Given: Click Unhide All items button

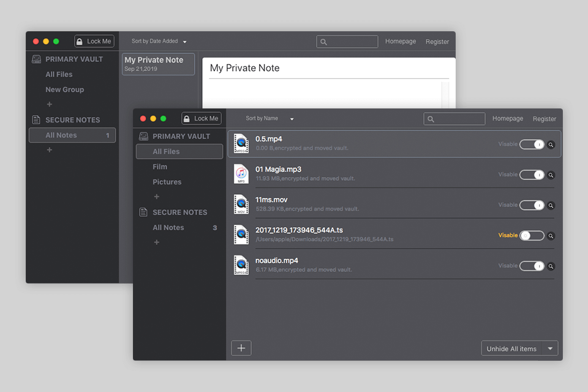Looking at the screenshot, I should (511, 349).
